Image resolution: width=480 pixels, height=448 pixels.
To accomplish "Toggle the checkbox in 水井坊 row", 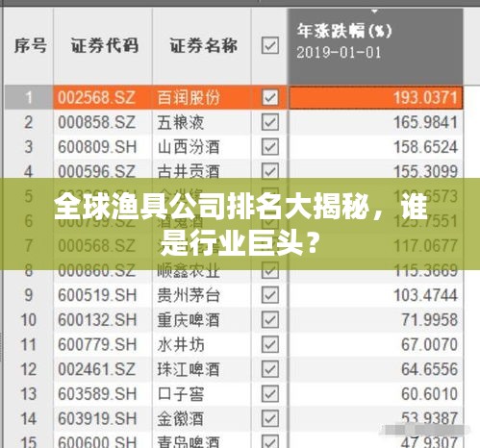I will 269,344.
